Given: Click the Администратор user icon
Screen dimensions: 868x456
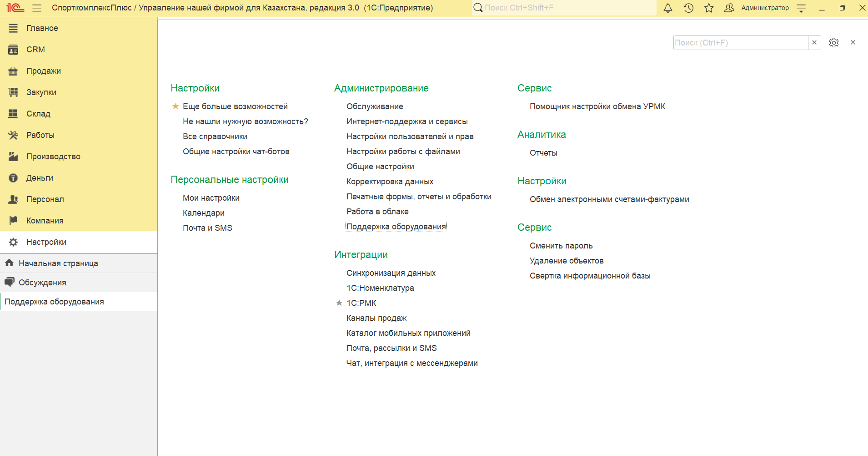Looking at the screenshot, I should [x=729, y=8].
